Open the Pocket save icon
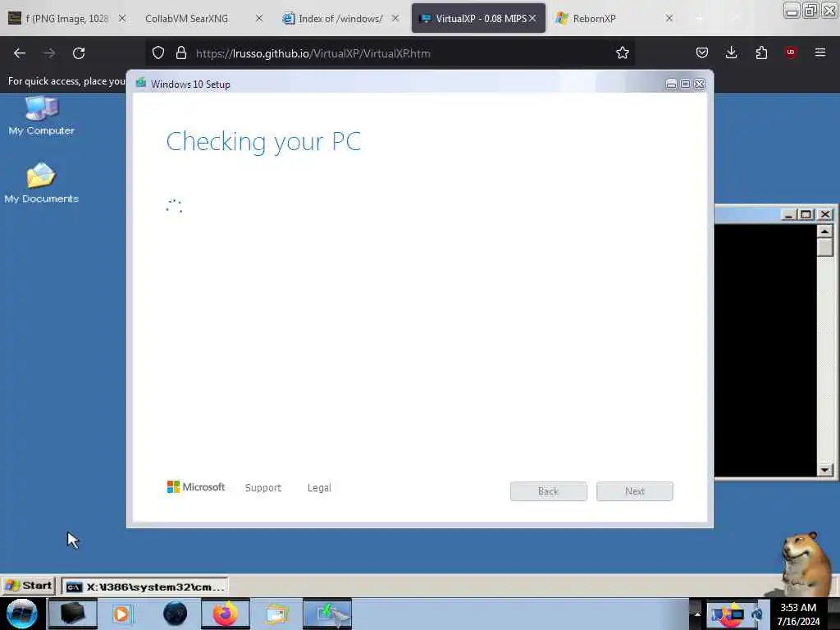The image size is (840, 630). tap(702, 52)
